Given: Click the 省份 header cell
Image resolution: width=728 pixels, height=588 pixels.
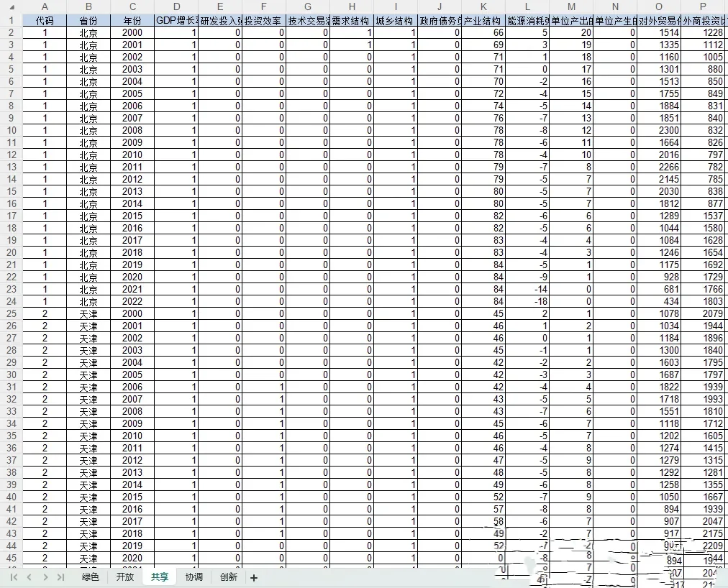Looking at the screenshot, I should click(x=88, y=20).
